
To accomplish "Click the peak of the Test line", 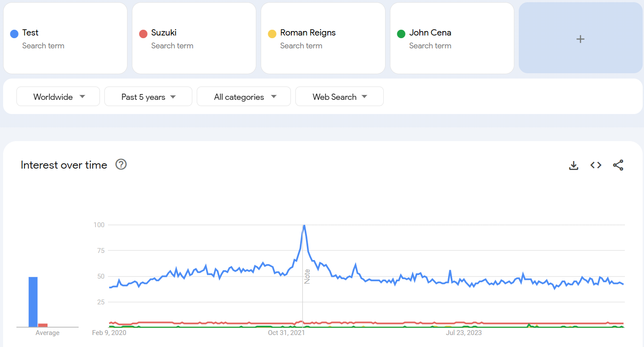I will coord(304,225).
